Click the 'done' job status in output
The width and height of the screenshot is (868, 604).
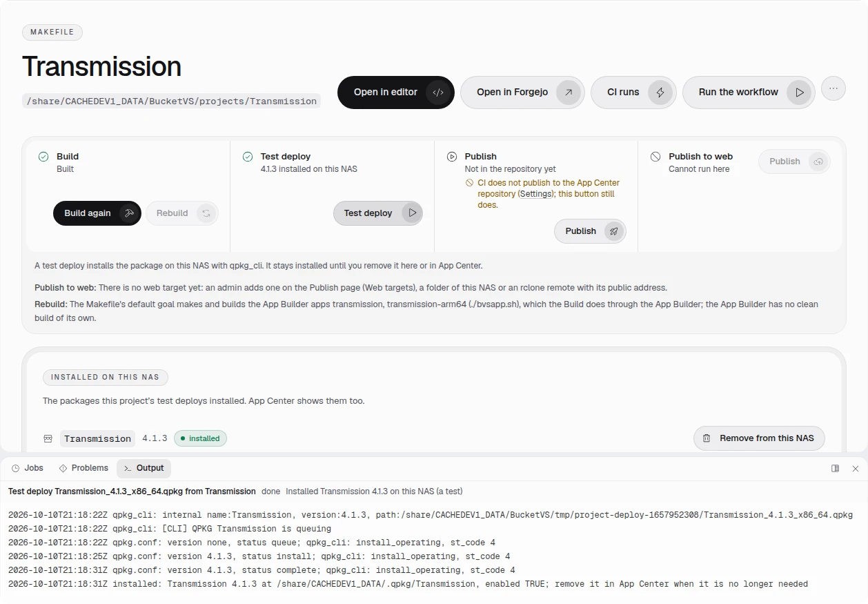tap(271, 491)
